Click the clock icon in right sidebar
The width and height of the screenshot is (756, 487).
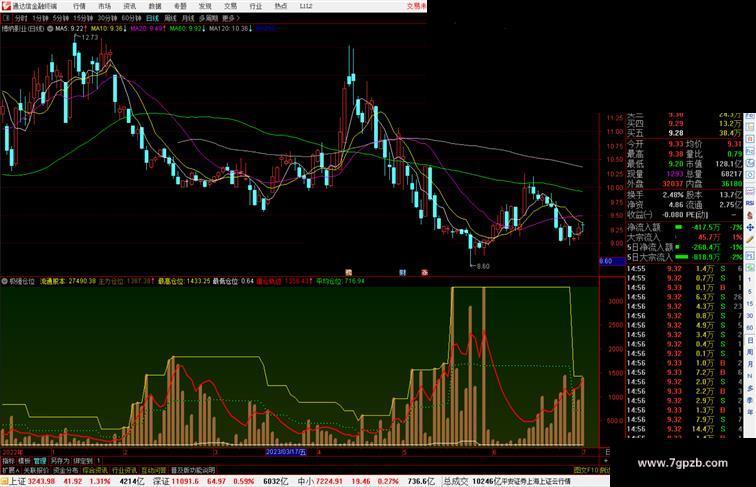(750, 174)
